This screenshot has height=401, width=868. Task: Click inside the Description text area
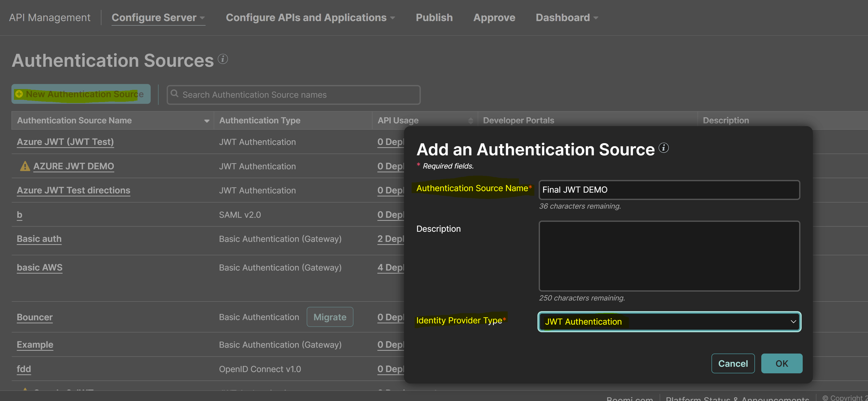pyautogui.click(x=669, y=256)
